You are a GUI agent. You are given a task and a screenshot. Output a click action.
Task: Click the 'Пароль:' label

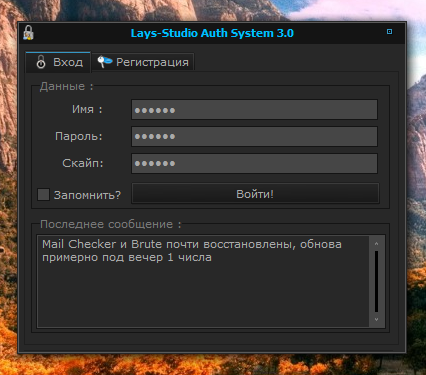pyautogui.click(x=79, y=136)
